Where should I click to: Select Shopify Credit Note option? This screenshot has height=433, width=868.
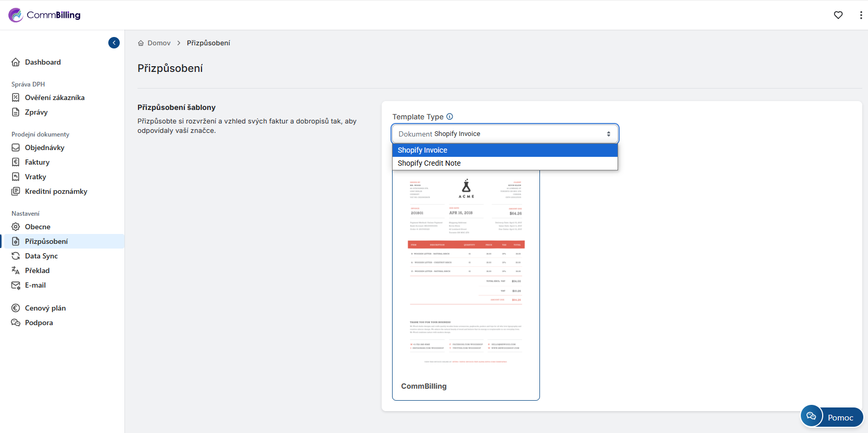[x=429, y=163]
